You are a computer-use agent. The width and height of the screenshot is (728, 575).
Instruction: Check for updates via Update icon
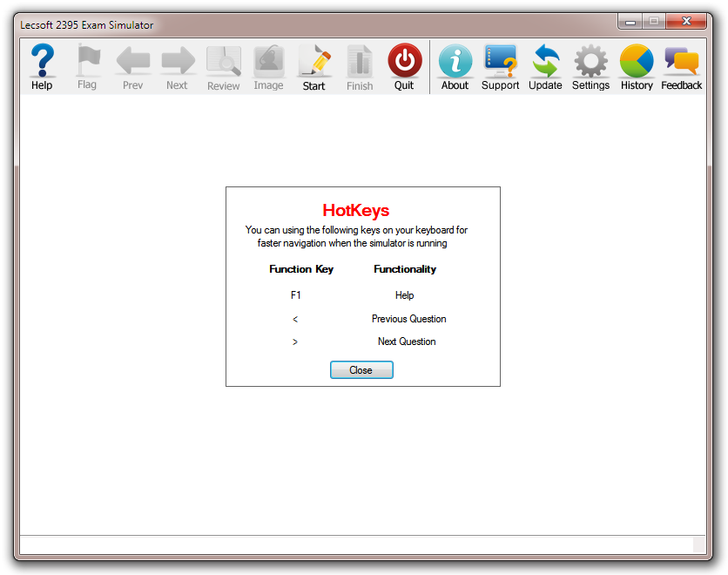pos(545,60)
